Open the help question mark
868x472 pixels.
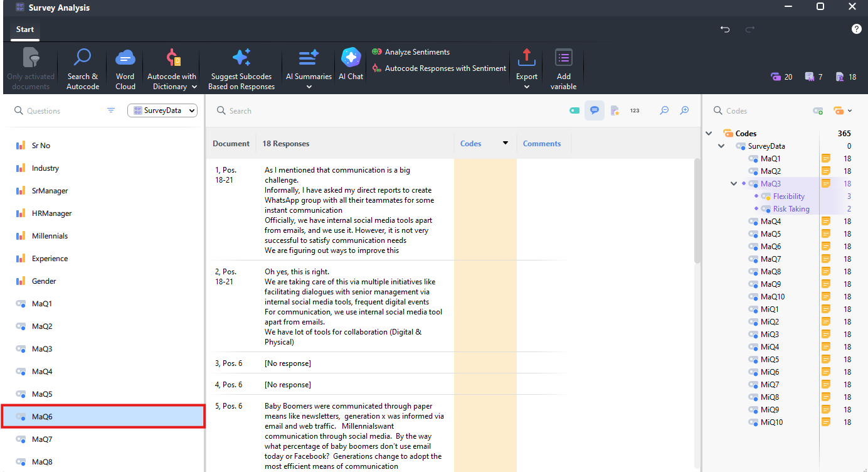tap(856, 29)
